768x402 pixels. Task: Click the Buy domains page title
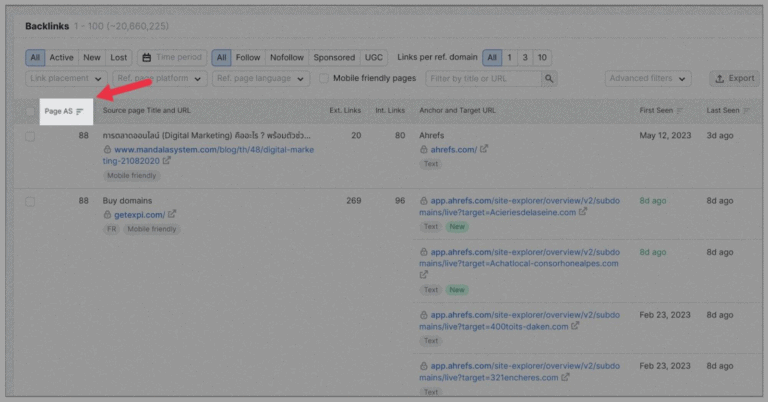pos(127,201)
